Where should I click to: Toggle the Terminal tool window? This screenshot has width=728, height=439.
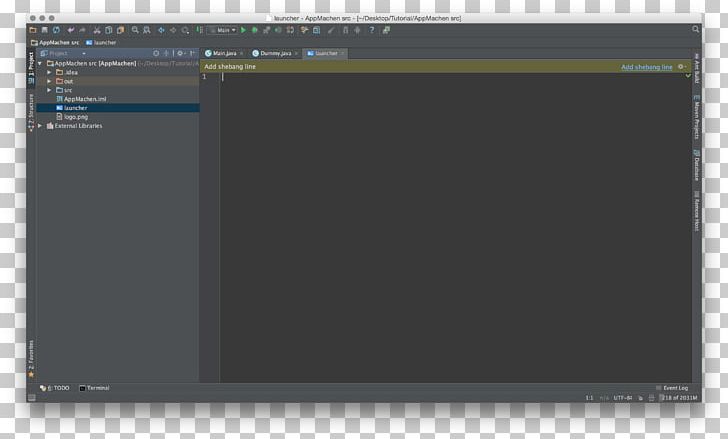pos(94,387)
